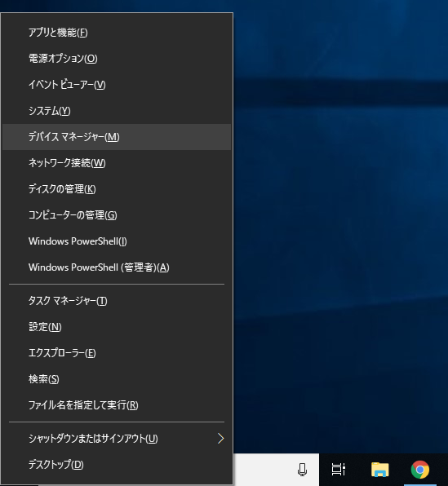The width and height of the screenshot is (448, 486).
Task: Open ネットワーク接続 menu item
Action: click(117, 163)
